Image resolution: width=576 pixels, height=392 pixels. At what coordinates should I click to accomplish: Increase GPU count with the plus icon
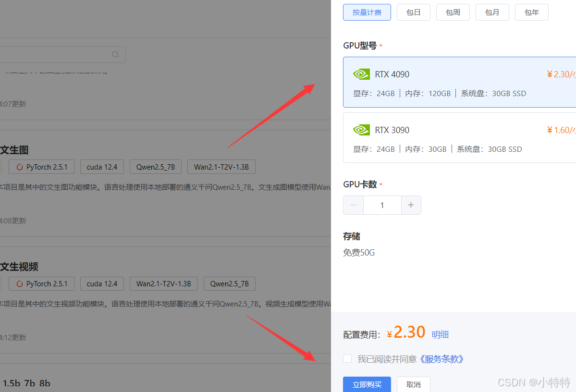click(411, 205)
